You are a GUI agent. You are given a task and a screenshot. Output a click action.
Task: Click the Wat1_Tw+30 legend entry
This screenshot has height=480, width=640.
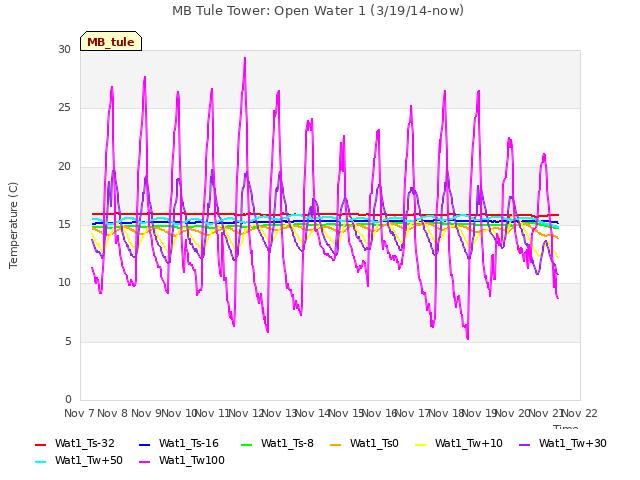click(563, 444)
